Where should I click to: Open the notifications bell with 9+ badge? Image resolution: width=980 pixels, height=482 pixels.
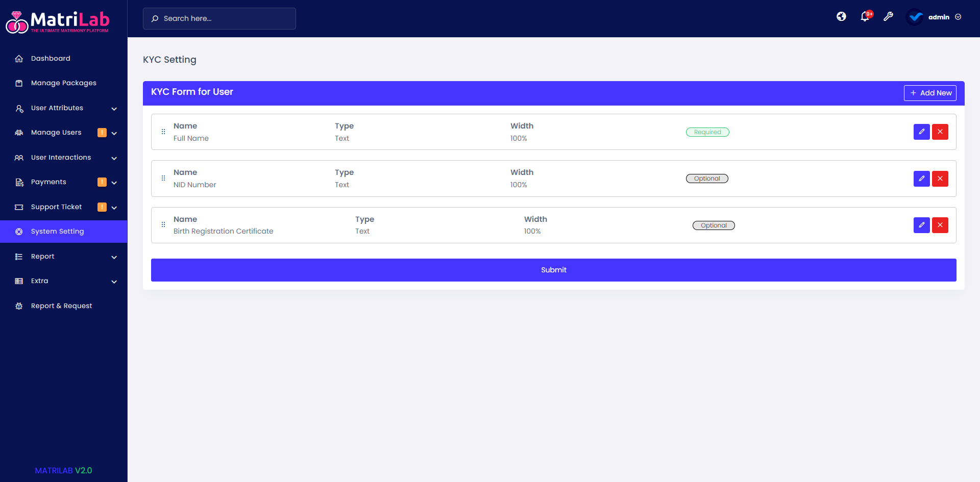[865, 17]
